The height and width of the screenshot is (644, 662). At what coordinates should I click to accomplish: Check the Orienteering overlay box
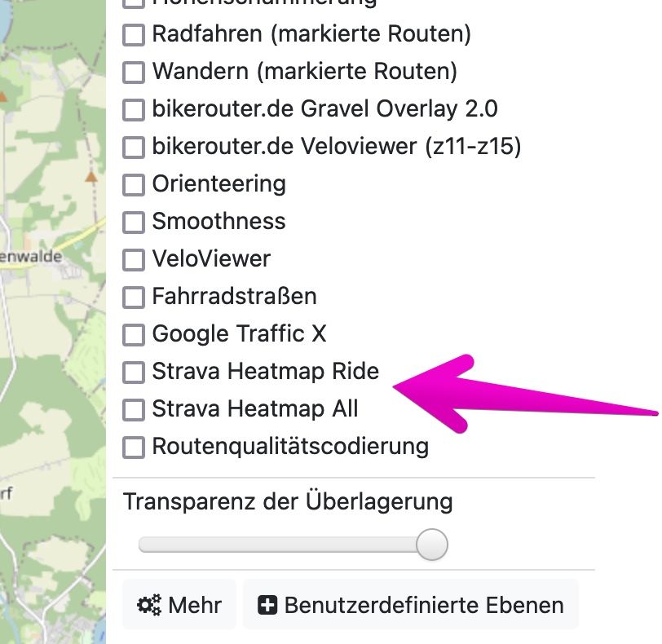133,185
